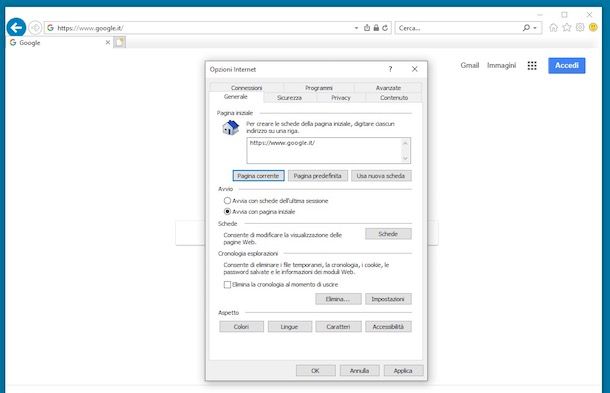610x393 pixels.
Task: Open the Caratteri button
Action: pyautogui.click(x=338, y=327)
